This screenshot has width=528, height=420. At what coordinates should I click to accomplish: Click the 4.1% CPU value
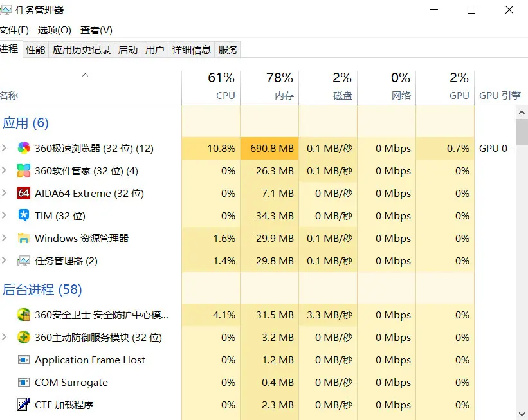pos(224,315)
